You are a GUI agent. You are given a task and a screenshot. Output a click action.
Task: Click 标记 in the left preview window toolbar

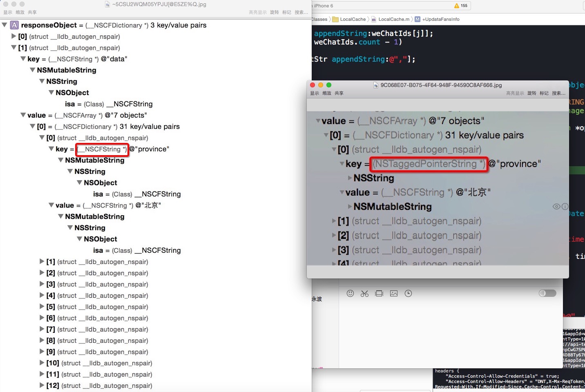(287, 12)
